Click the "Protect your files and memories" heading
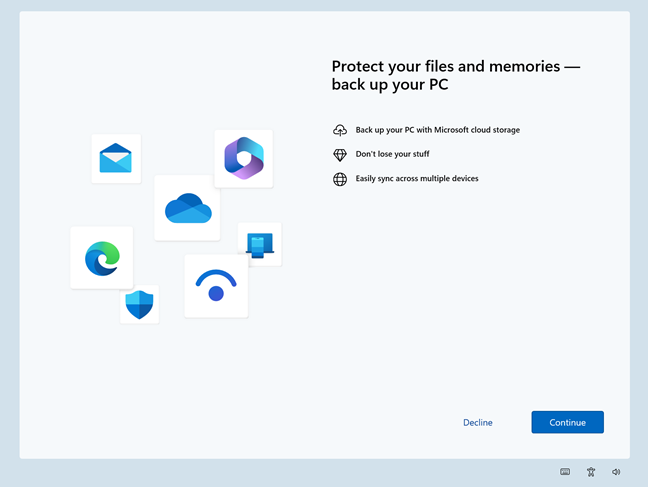 [456, 75]
